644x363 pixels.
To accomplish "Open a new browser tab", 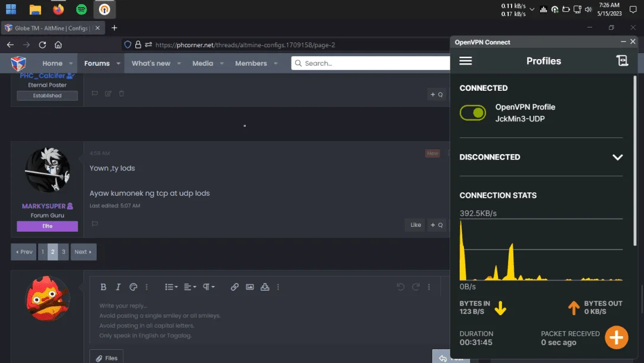I will [114, 28].
